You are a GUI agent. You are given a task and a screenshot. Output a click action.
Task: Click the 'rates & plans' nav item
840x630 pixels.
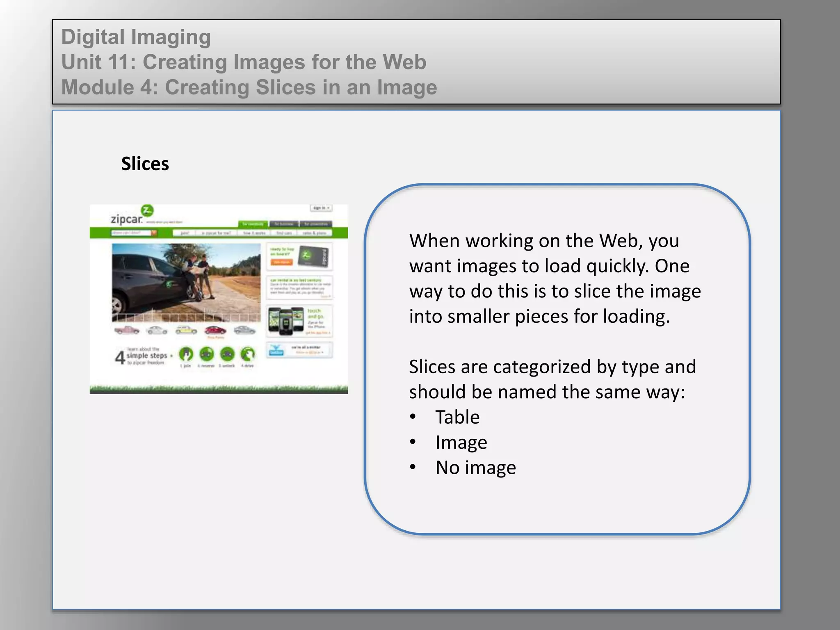click(315, 233)
